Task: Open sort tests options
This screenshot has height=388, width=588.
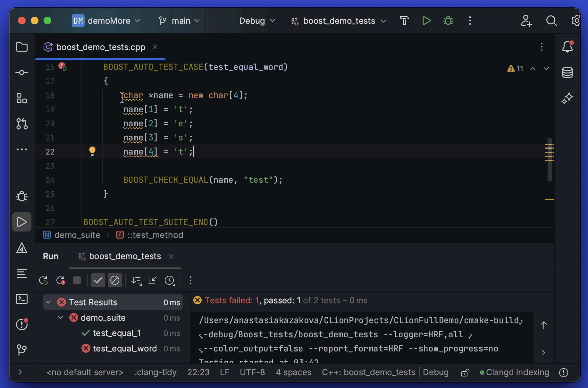Action: click(x=136, y=281)
